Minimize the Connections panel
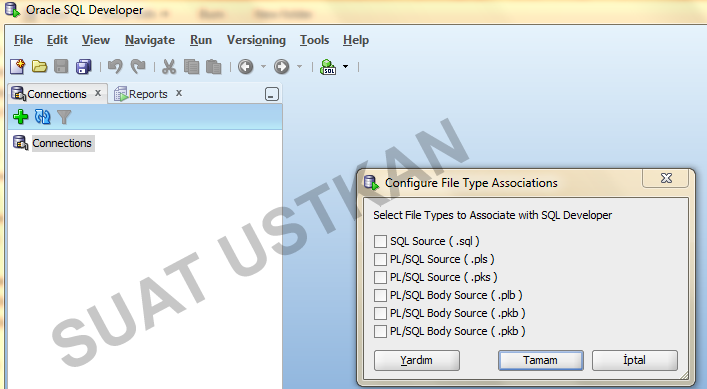 (x=271, y=94)
